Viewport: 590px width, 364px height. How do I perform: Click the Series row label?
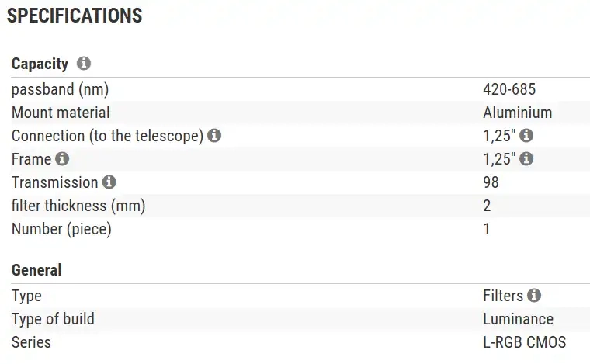coord(32,342)
